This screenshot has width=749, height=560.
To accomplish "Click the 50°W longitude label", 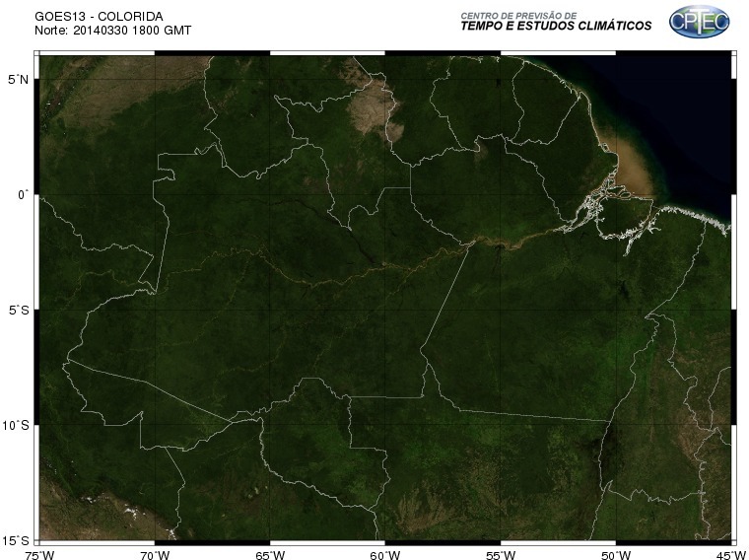I will (x=616, y=555).
